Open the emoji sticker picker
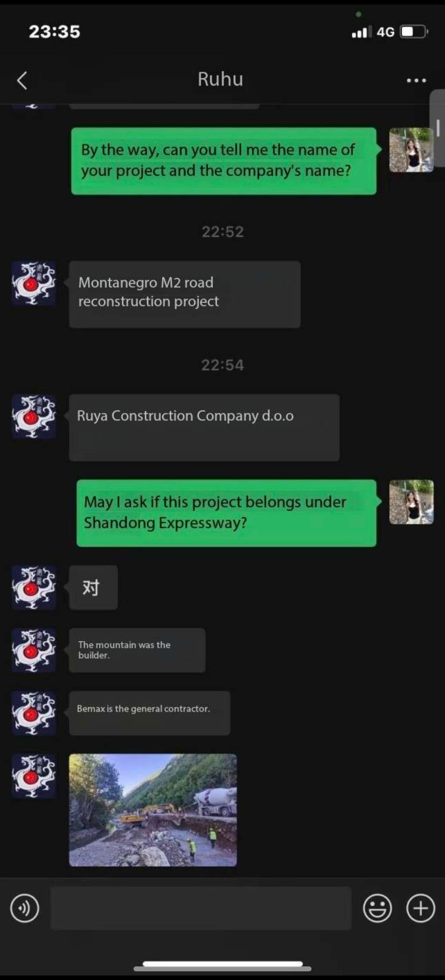The image size is (445, 980). [x=377, y=908]
